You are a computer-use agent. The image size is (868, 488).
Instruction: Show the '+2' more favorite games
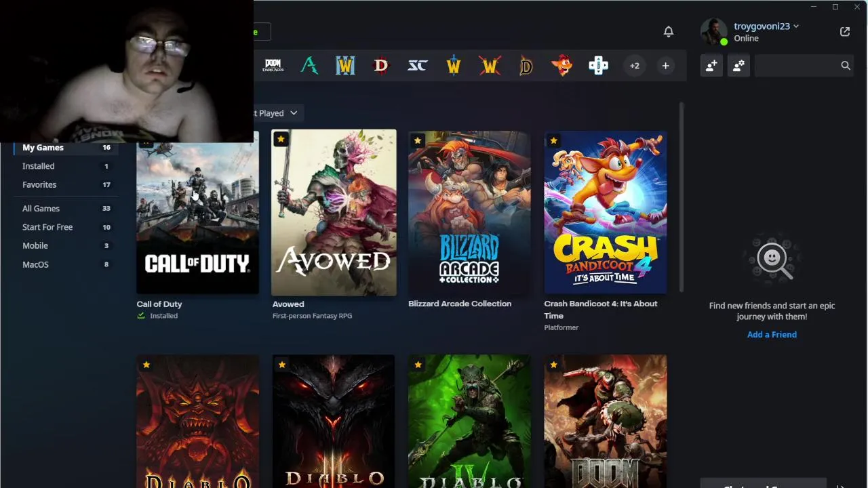tap(635, 66)
